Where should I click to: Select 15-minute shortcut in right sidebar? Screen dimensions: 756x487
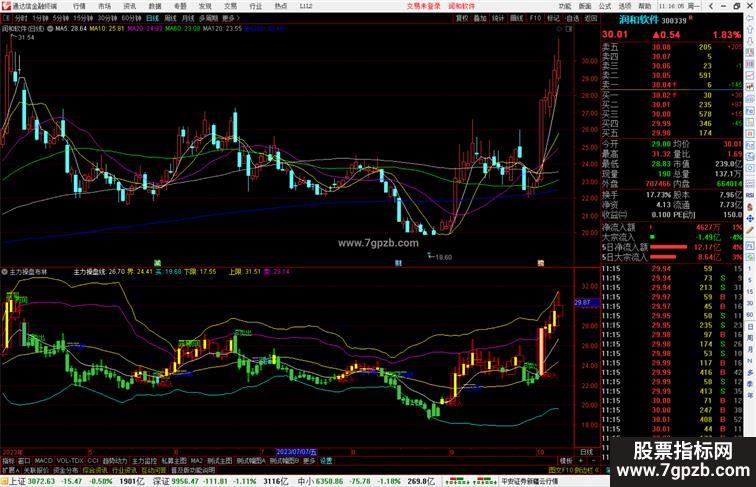(x=750, y=292)
